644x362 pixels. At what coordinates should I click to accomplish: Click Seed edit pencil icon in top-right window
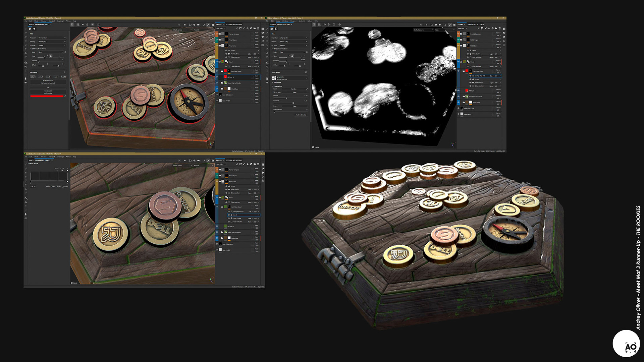[x=307, y=89]
